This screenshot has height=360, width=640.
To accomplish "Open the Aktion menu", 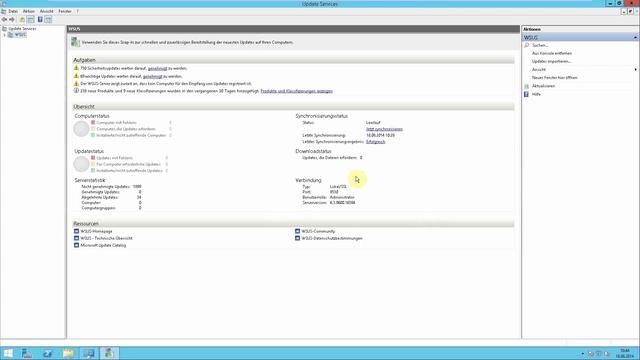I will point(29,11).
